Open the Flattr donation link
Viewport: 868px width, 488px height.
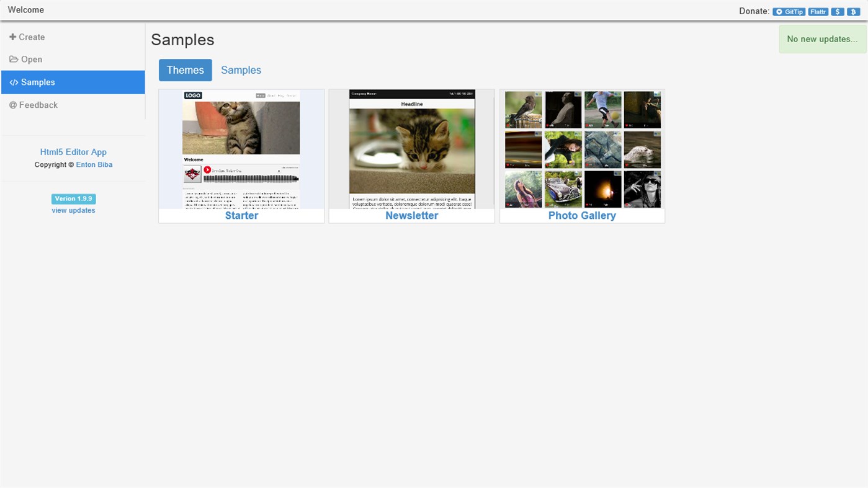[818, 12]
